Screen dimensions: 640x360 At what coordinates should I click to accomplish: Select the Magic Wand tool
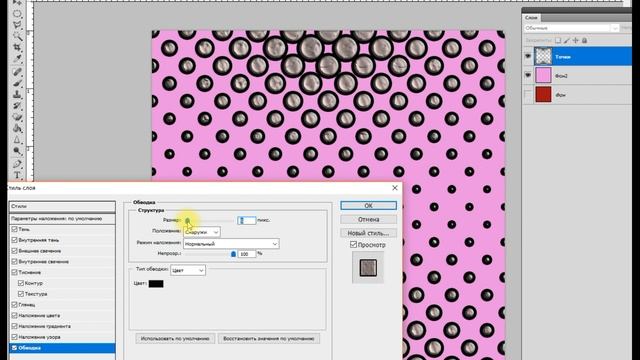tap(17, 37)
